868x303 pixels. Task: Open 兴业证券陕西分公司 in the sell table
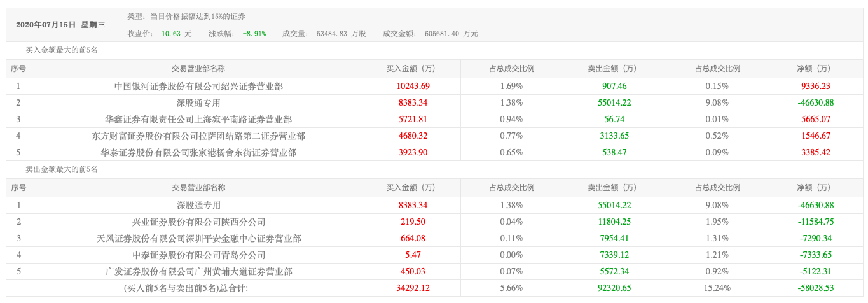[198, 222]
